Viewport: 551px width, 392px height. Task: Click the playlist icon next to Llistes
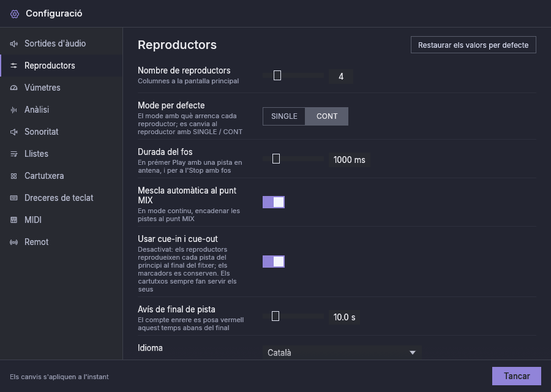click(x=13, y=154)
